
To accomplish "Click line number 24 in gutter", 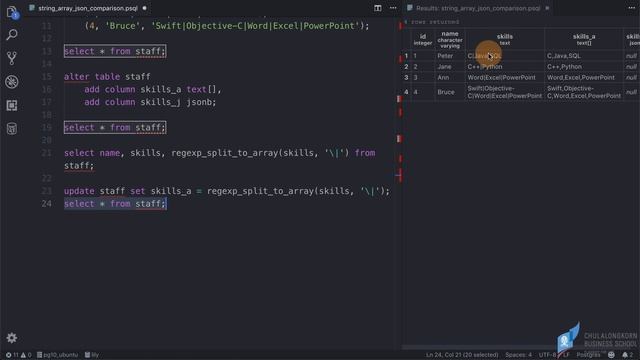I will click(47, 204).
